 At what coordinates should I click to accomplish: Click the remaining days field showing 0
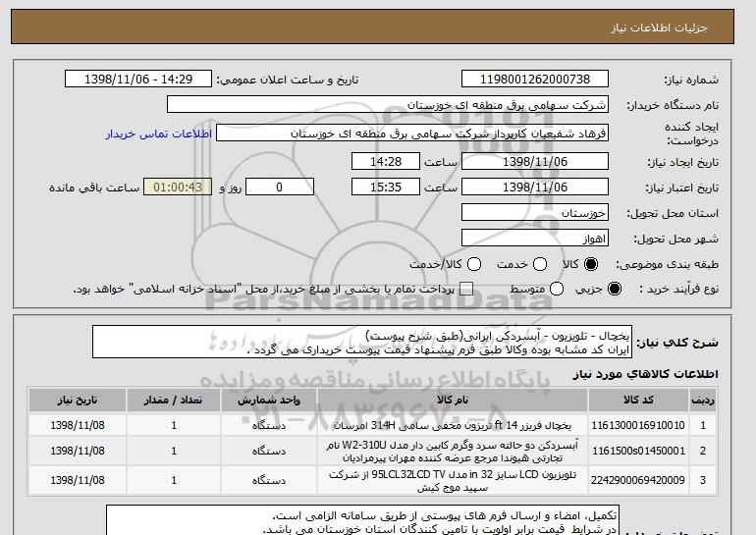pos(280,187)
